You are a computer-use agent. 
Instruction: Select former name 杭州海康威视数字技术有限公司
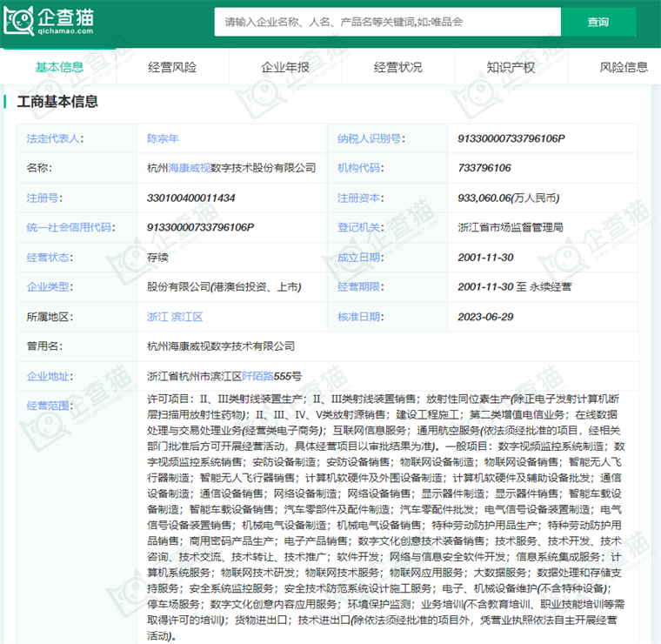point(221,346)
